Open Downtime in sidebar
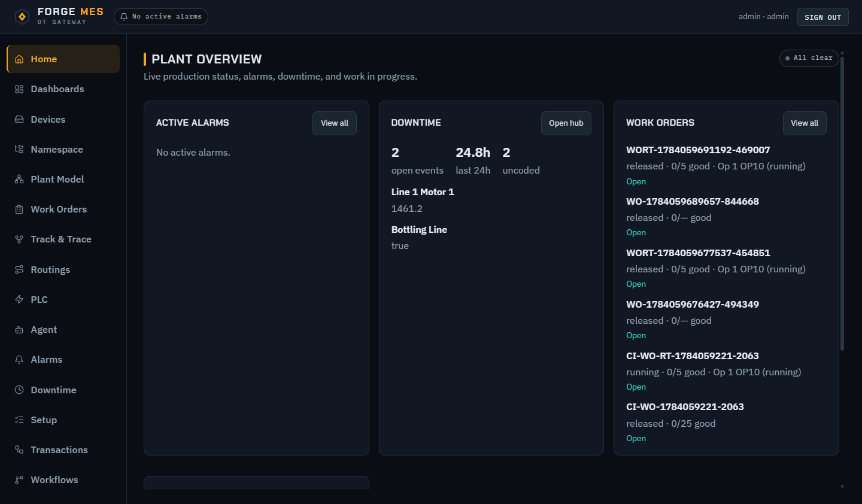The width and height of the screenshot is (862, 504). click(63, 390)
